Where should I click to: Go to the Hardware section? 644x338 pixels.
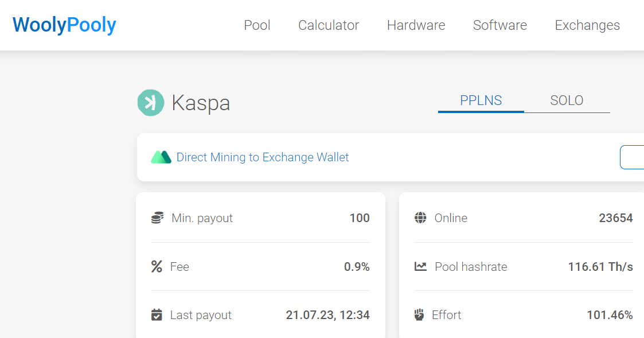pyautogui.click(x=416, y=25)
